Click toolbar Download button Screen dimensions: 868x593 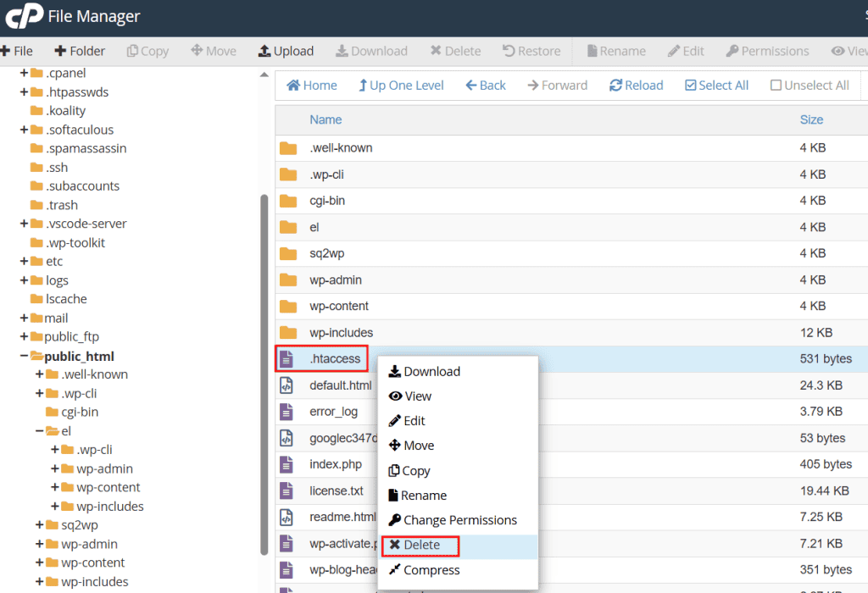(x=371, y=51)
